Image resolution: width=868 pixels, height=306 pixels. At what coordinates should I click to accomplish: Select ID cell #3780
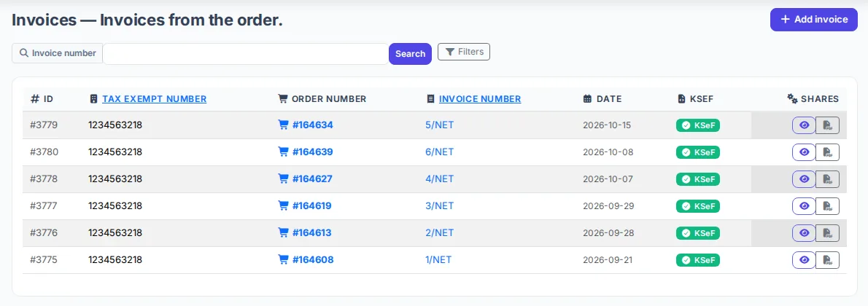click(44, 152)
